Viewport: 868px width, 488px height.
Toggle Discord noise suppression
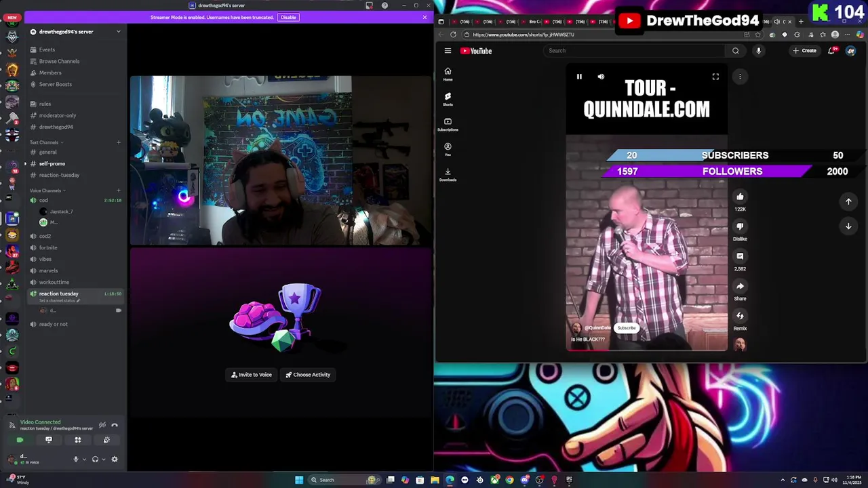[x=102, y=425]
